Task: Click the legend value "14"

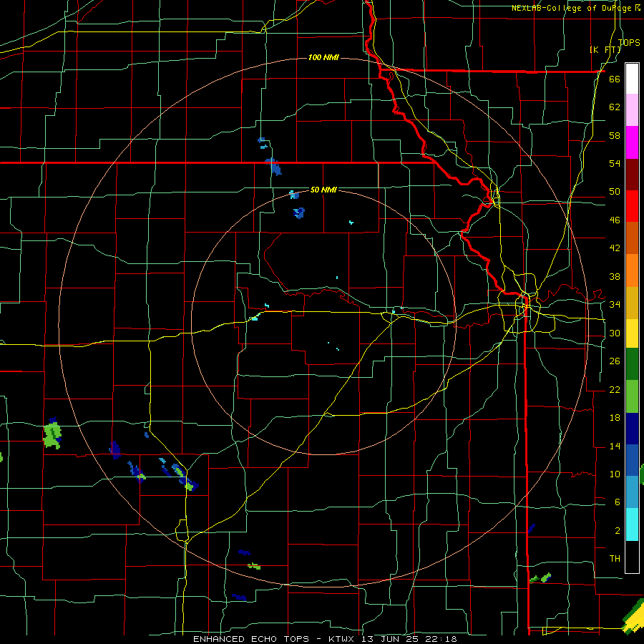Action: click(x=615, y=446)
